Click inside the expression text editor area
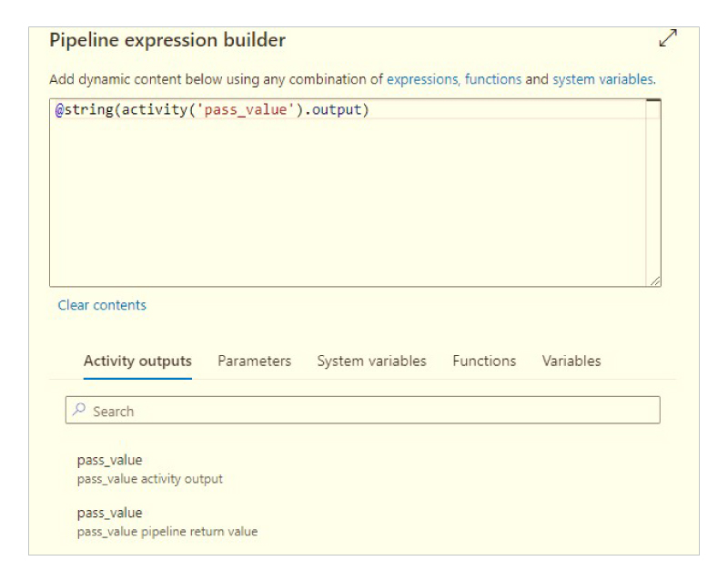728x581 pixels. tap(349, 199)
